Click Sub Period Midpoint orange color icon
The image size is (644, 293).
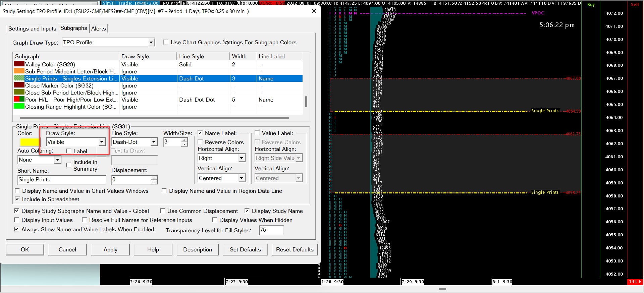point(19,71)
